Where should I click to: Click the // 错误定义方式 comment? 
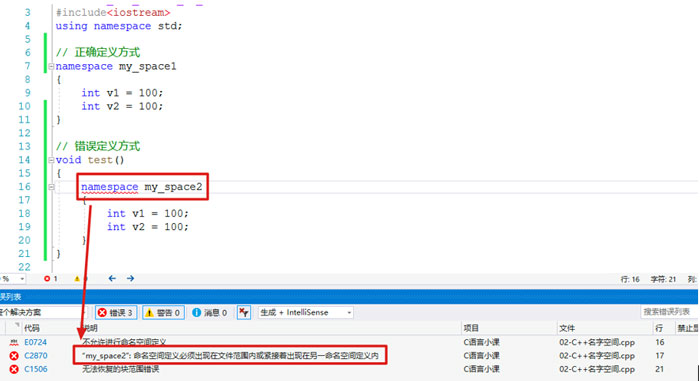[x=98, y=146]
